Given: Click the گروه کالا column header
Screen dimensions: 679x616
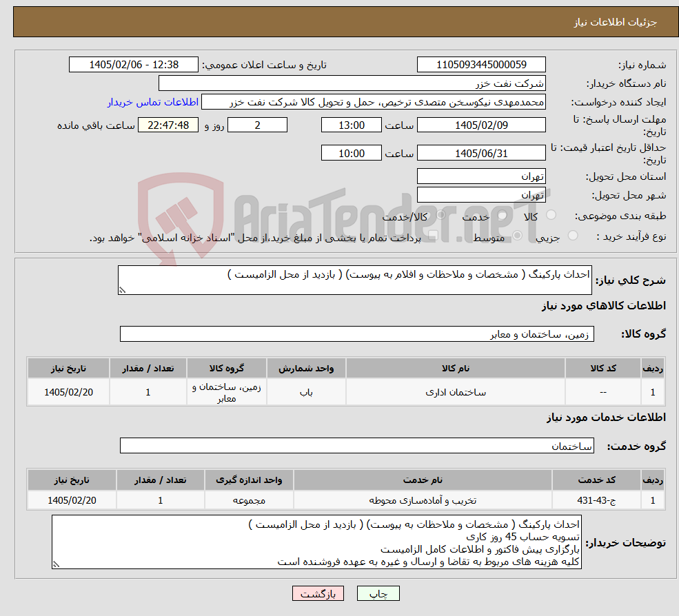Looking at the screenshot, I should (227, 368).
